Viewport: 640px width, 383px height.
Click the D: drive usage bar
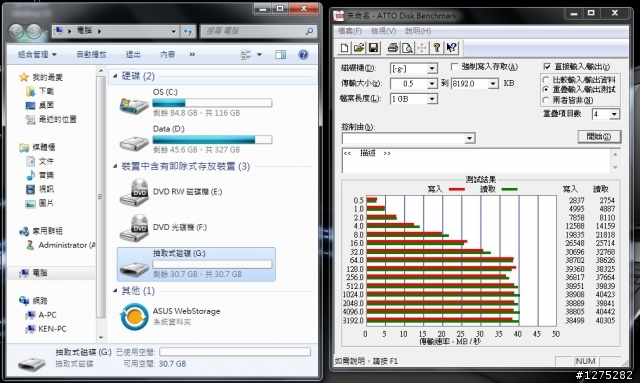pyautogui.click(x=212, y=140)
